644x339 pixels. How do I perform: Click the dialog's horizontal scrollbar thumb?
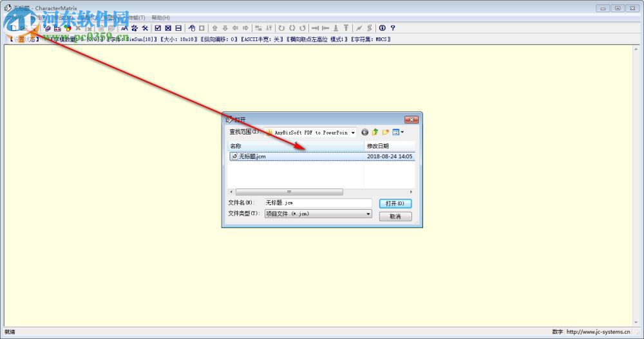coord(289,192)
